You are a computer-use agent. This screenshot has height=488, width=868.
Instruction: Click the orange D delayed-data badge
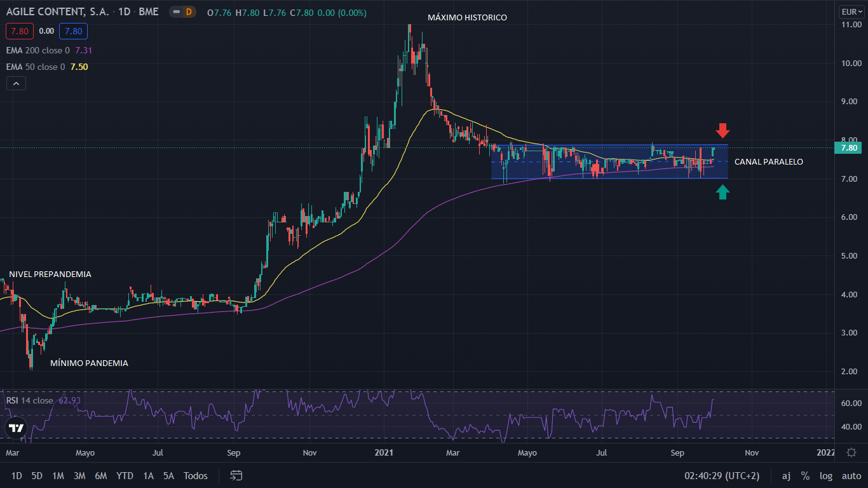tap(188, 11)
